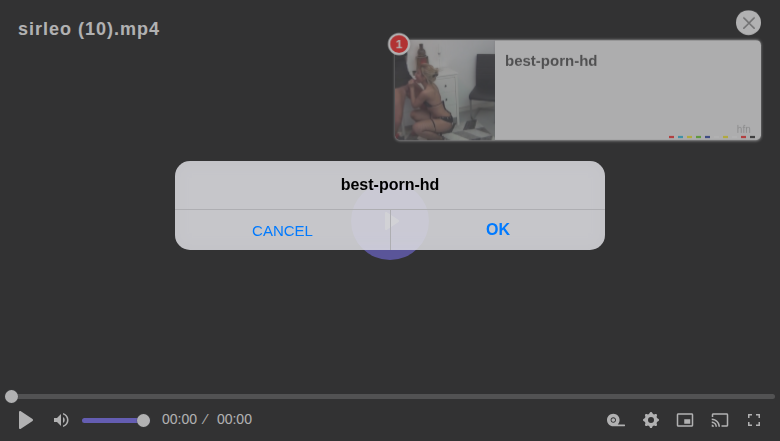Viewport: 780px width, 441px height.
Task: Start playback with the bottom-left play button
Action: click(25, 420)
